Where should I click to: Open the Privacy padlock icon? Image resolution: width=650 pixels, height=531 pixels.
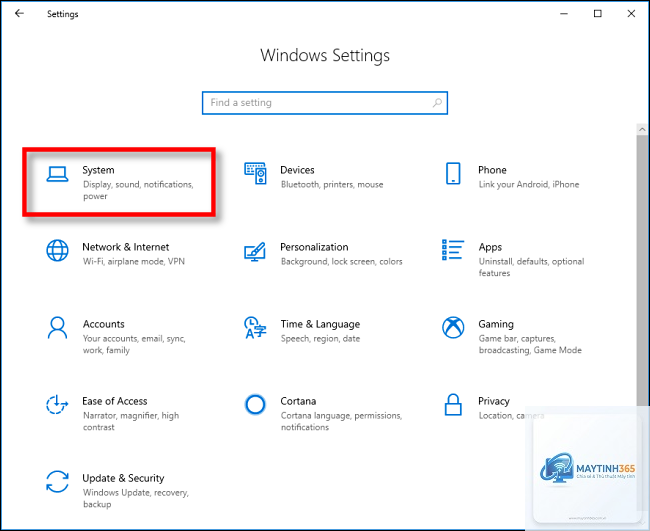[x=453, y=405]
